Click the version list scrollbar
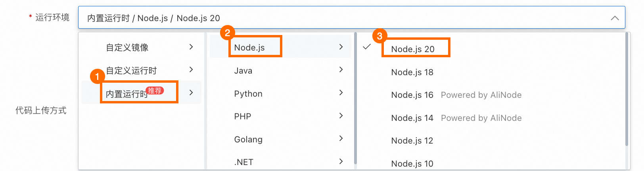Screen dimensions: 644x171 click(627, 89)
